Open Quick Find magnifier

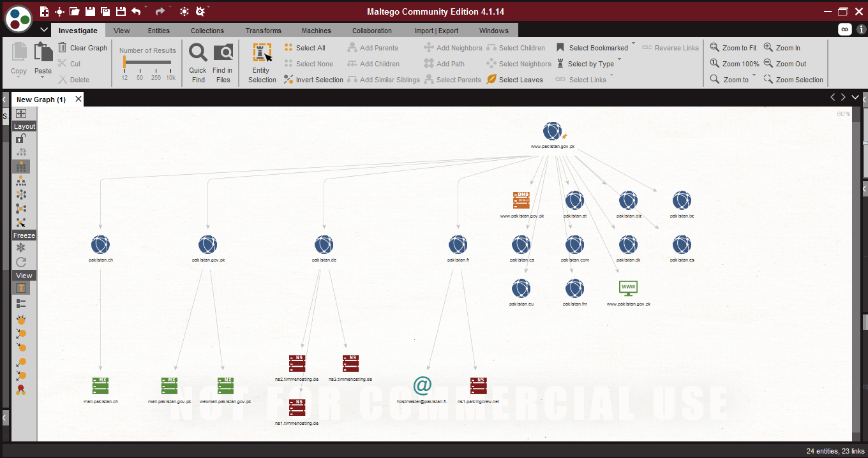(198, 63)
